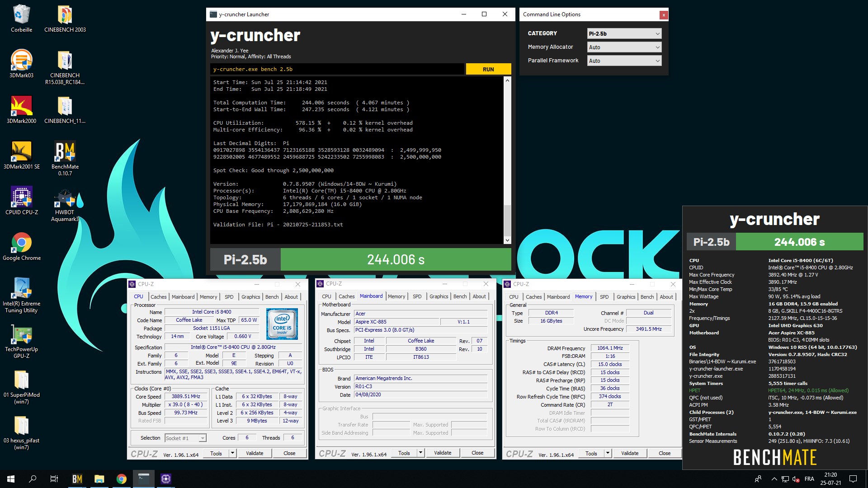Open taskbar search magnifier
Image resolution: width=868 pixels, height=488 pixels.
33,479
